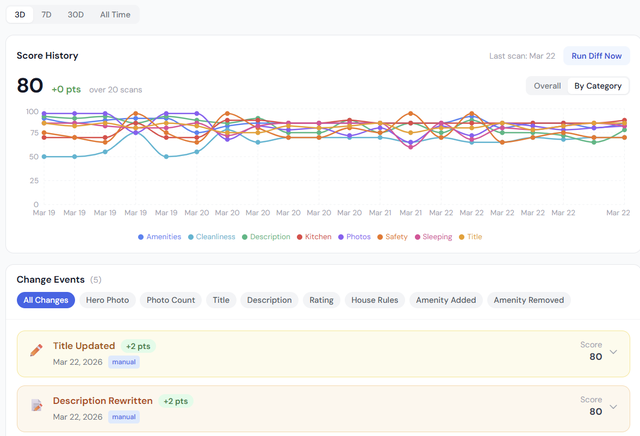Select the All Changes filter chip

pyautogui.click(x=46, y=300)
